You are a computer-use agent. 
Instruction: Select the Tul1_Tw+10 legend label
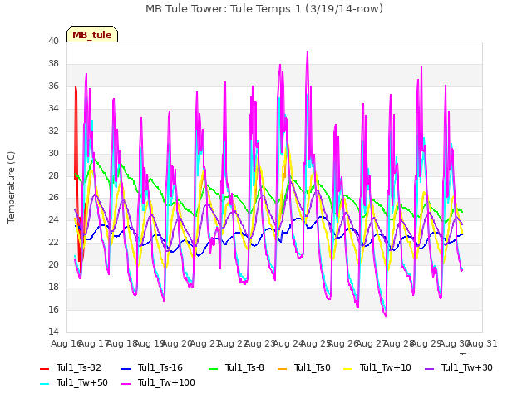(x=386, y=367)
